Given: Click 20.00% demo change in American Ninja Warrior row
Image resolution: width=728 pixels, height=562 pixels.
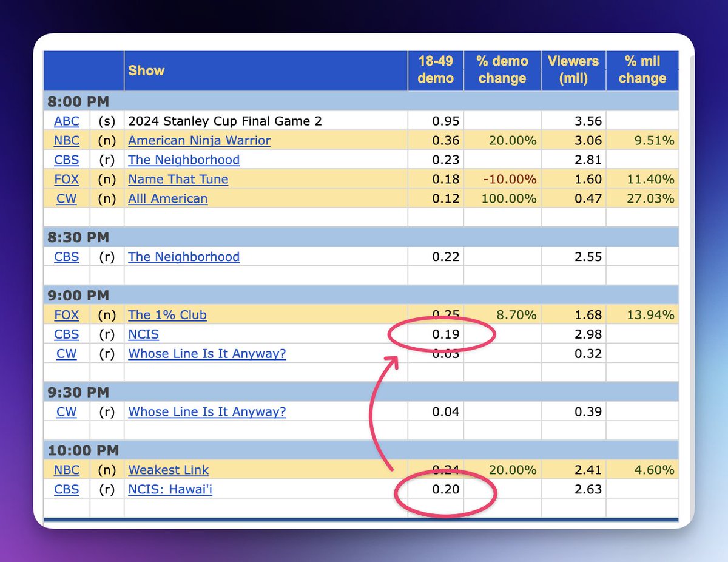Looking at the screenshot, I should point(513,141).
